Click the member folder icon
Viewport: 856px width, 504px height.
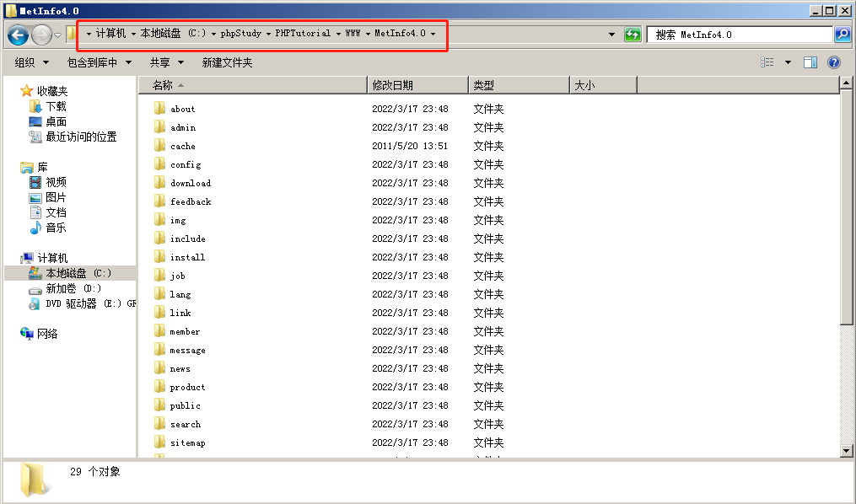159,330
